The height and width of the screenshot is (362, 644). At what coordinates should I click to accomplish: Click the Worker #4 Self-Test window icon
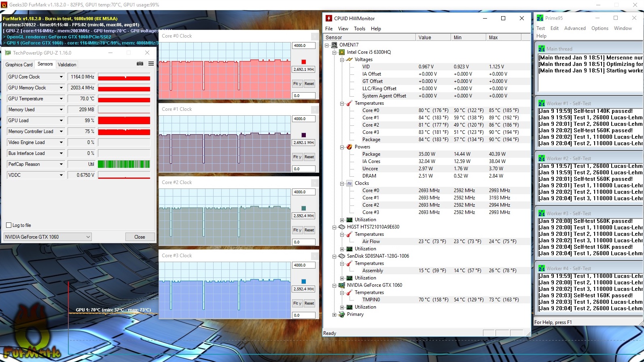point(542,269)
